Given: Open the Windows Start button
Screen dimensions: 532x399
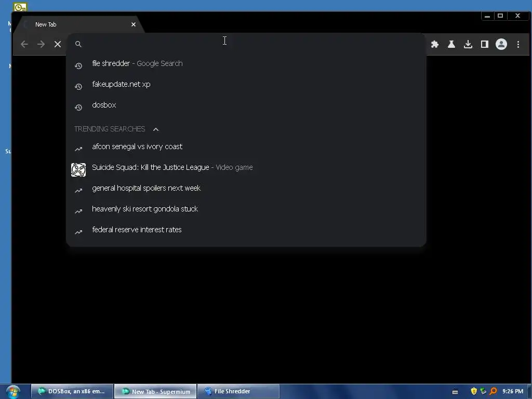Looking at the screenshot, I should [13, 392].
